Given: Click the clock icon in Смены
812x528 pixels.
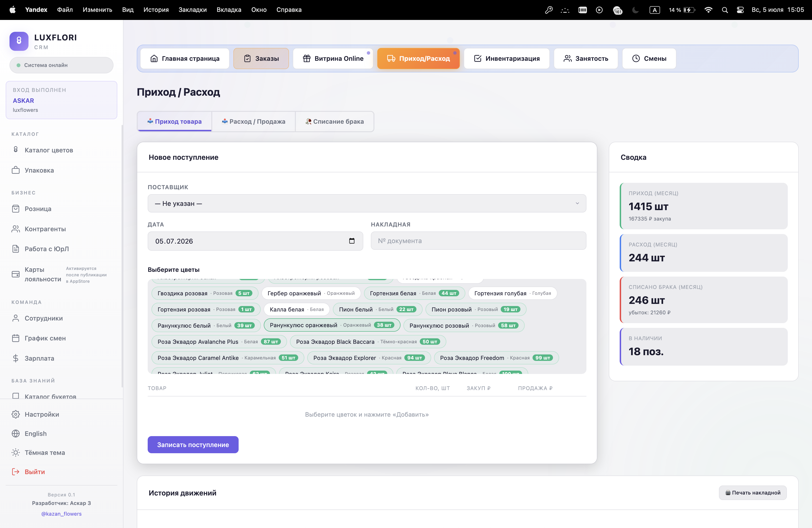Looking at the screenshot, I should [x=636, y=59].
